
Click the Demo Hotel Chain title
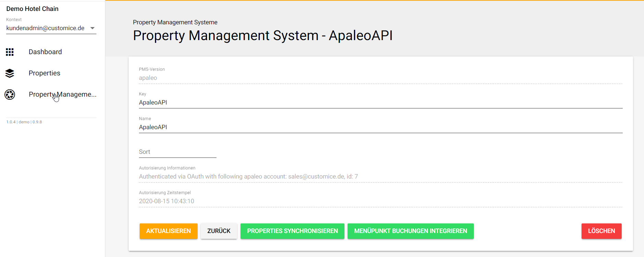point(32,9)
